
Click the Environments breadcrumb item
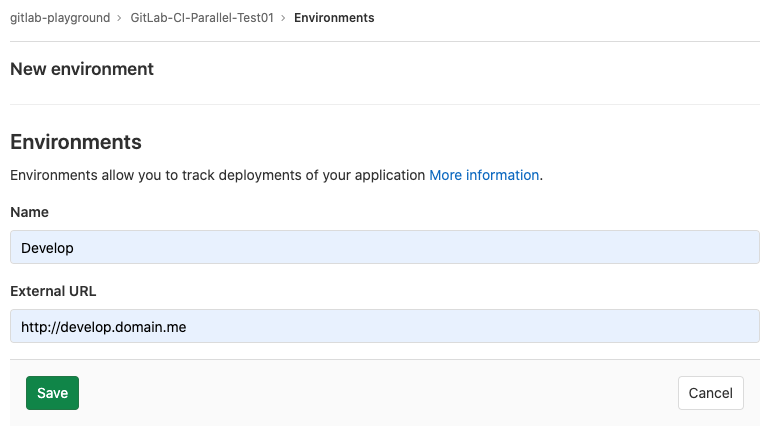click(x=334, y=18)
